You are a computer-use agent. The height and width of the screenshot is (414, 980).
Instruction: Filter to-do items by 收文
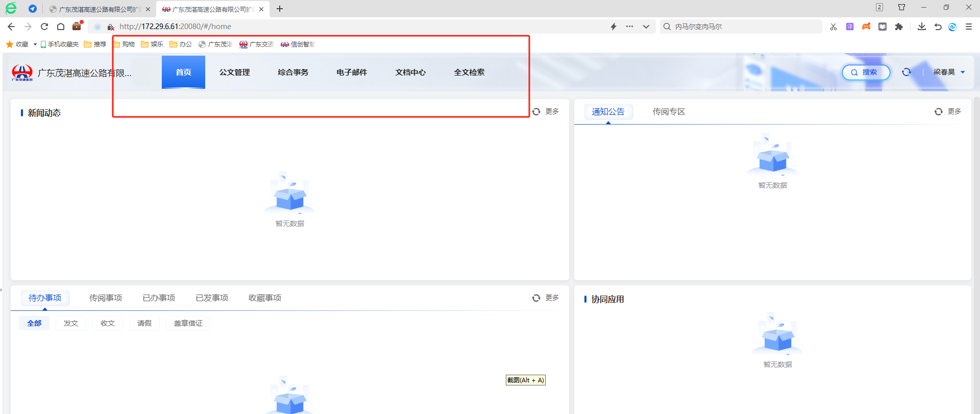108,323
